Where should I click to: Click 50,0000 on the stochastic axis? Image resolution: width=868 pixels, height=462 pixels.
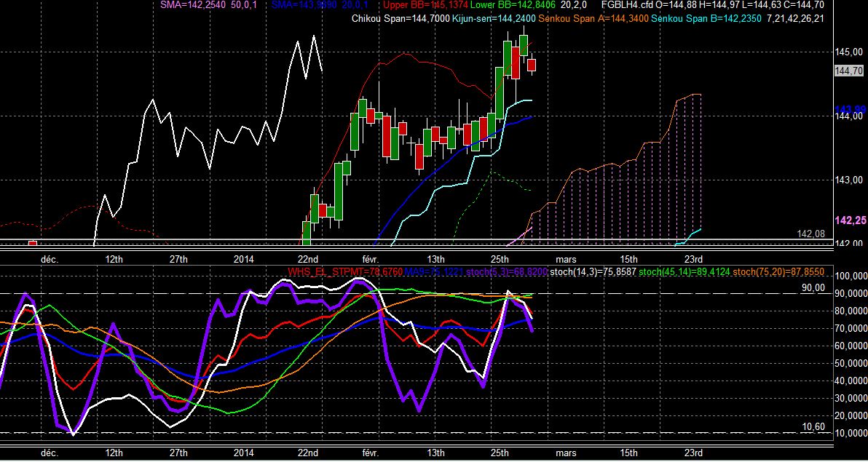coord(851,363)
